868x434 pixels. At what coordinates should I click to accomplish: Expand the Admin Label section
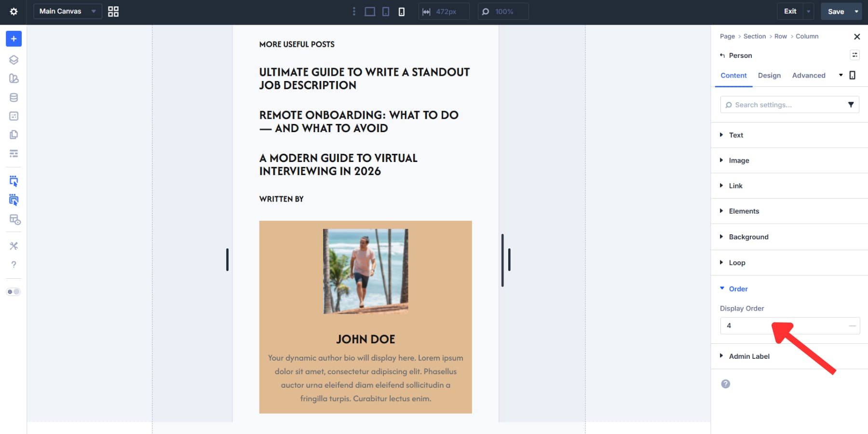[749, 356]
